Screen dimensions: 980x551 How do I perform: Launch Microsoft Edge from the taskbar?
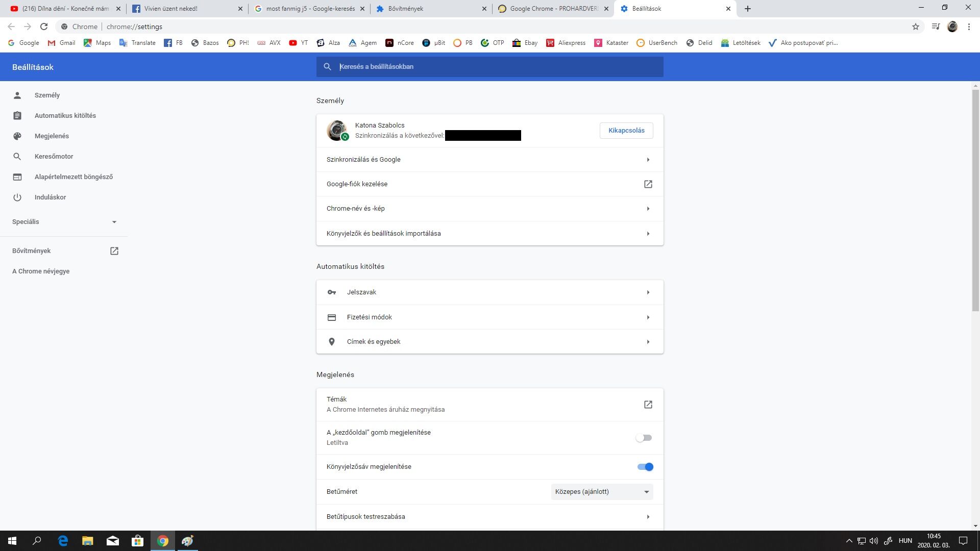[63, 541]
